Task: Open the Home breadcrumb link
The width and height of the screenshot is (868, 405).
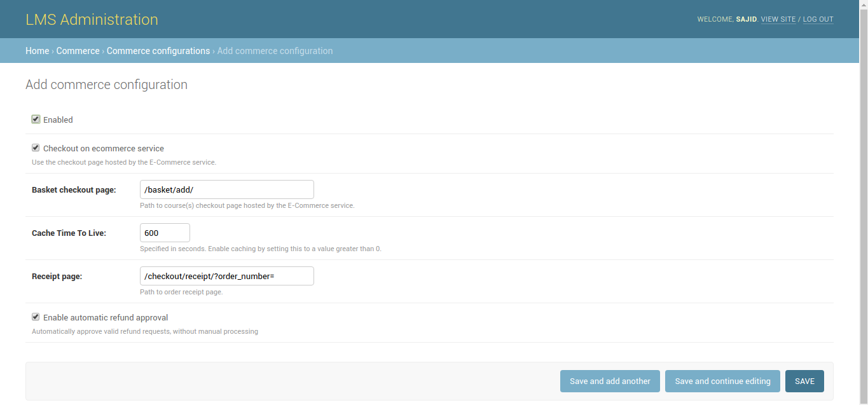Action: click(x=36, y=50)
